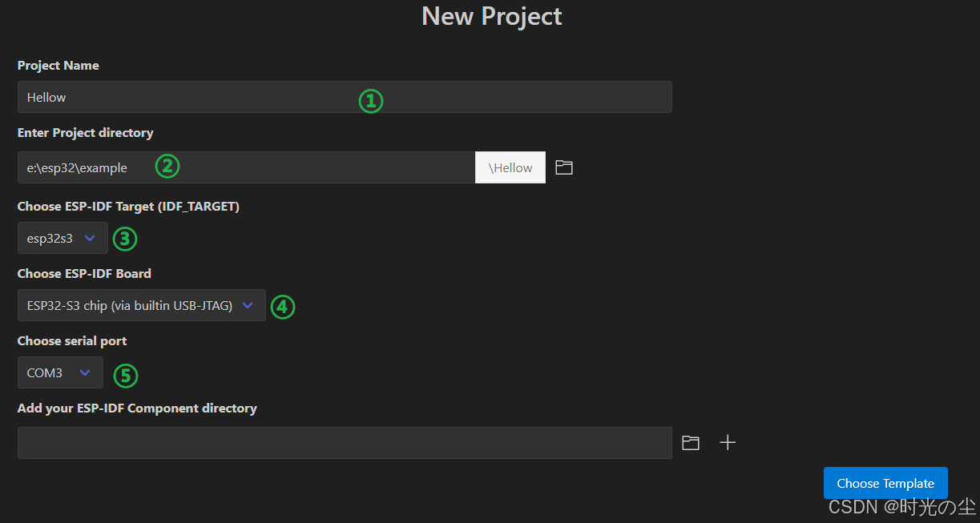The image size is (980, 523).
Task: Click the Choose Template button
Action: click(885, 483)
